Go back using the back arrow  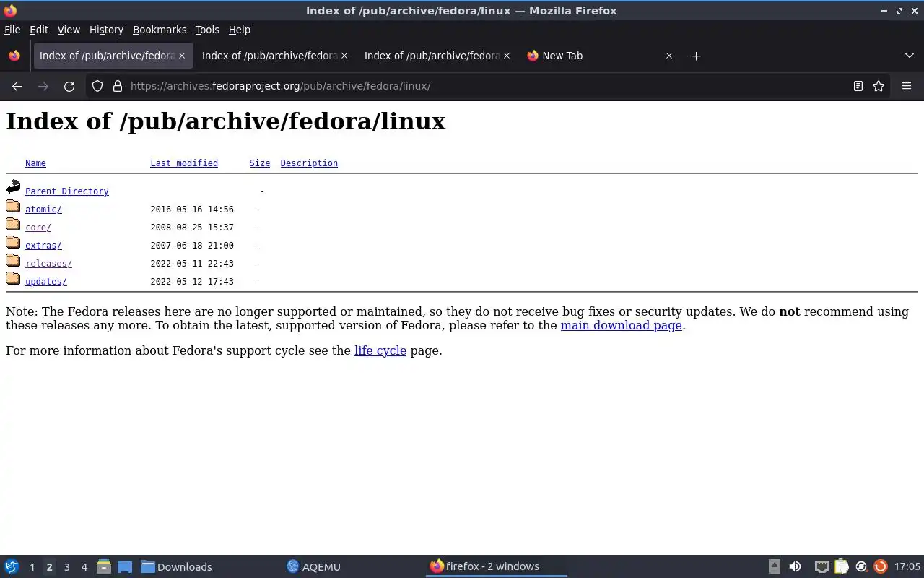click(x=17, y=86)
